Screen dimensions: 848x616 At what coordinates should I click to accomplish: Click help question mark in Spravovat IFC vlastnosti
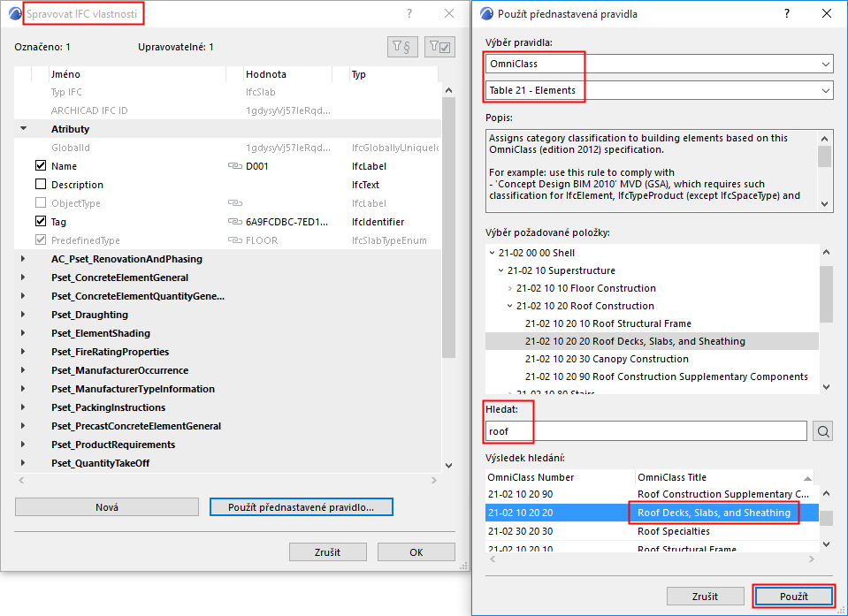pyautogui.click(x=409, y=13)
